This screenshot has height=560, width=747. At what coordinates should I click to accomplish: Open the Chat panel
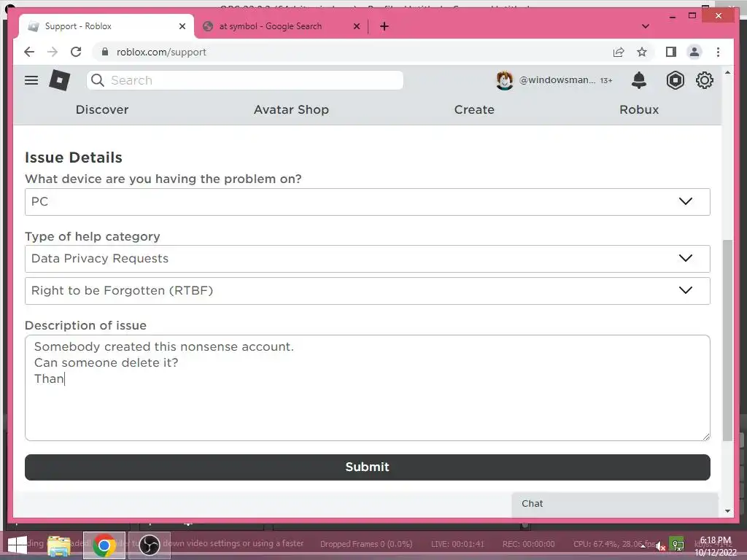(x=614, y=504)
